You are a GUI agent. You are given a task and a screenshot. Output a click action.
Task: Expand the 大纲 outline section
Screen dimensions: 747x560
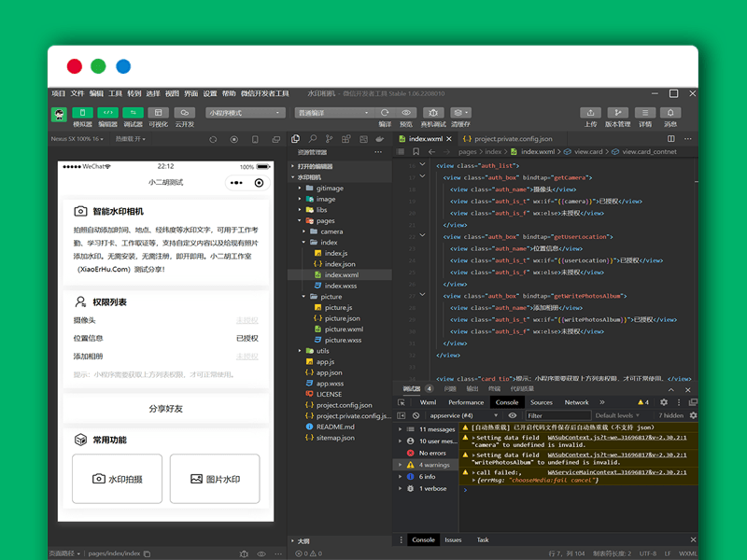303,541
